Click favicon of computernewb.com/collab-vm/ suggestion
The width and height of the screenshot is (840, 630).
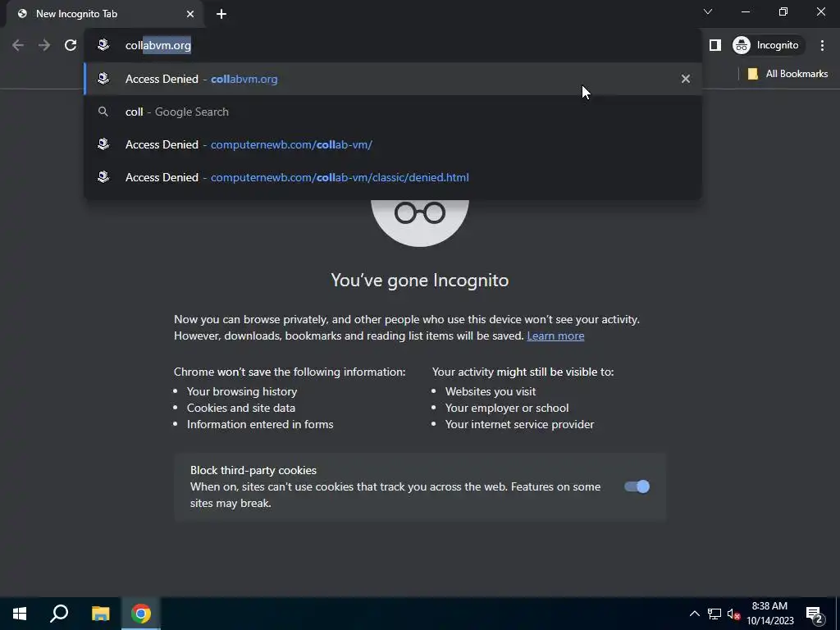[103, 144]
